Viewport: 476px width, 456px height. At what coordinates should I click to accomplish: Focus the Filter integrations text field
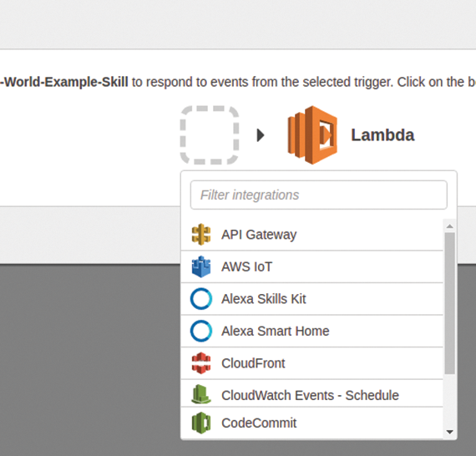[319, 195]
